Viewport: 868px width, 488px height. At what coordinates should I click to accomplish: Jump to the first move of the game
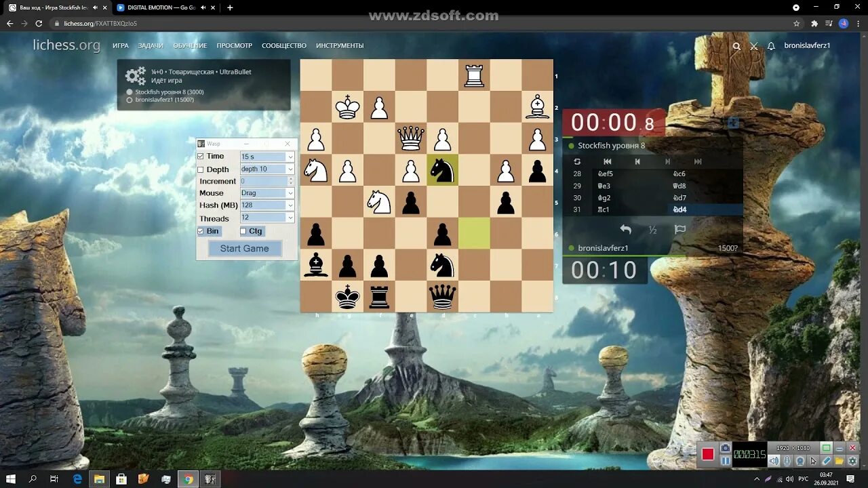[x=608, y=161]
